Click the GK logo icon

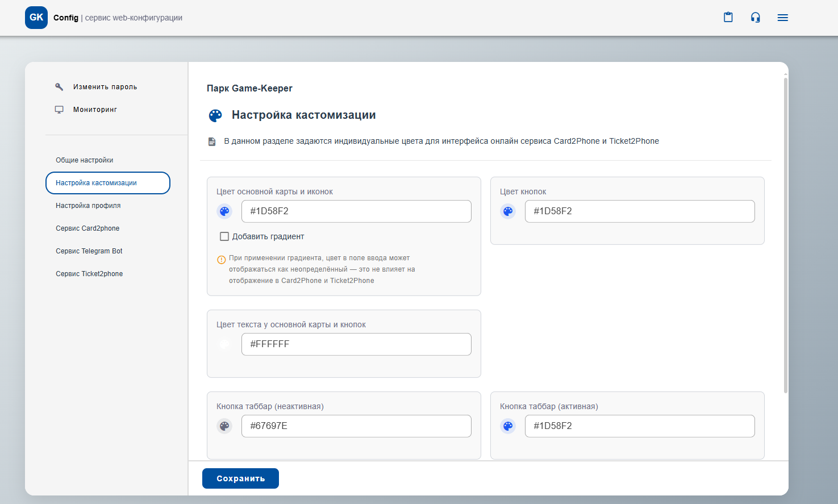click(x=36, y=18)
